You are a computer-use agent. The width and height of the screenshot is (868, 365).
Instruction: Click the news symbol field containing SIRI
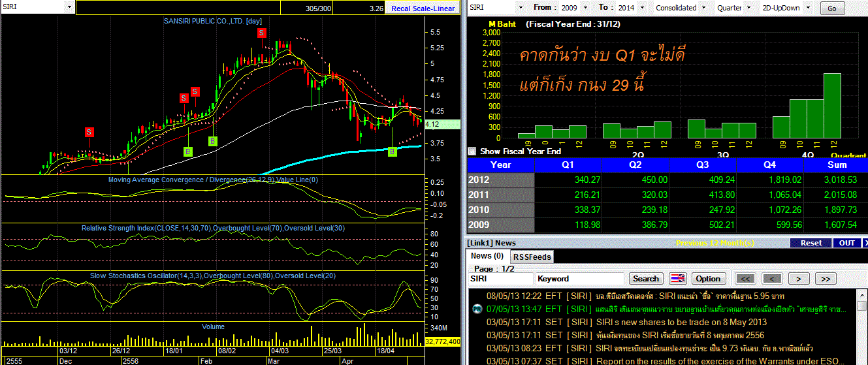coord(500,279)
